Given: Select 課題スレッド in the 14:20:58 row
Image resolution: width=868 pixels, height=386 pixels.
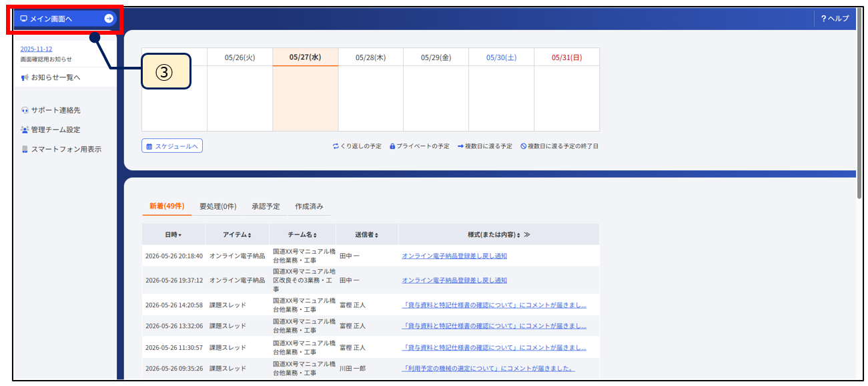Looking at the screenshot, I should pos(228,305).
